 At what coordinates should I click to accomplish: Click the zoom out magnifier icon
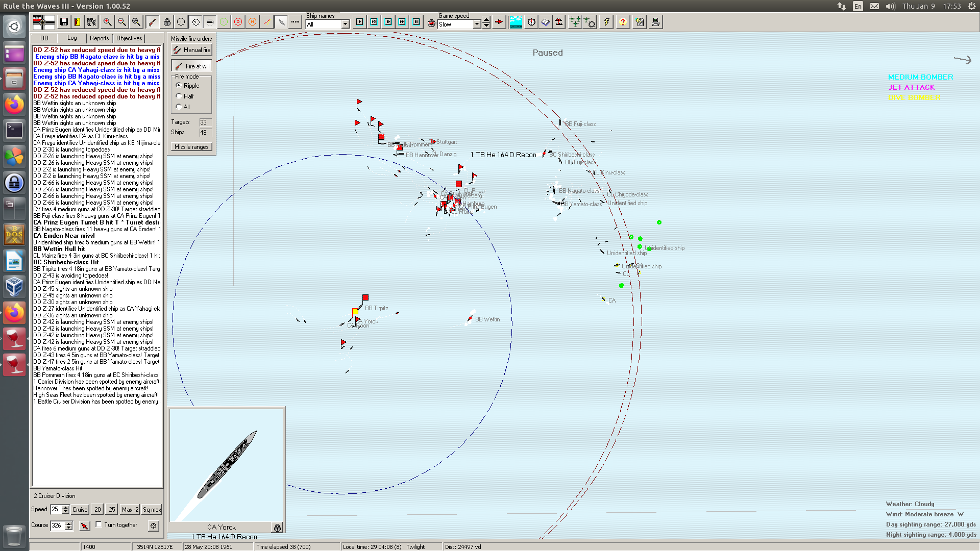point(121,22)
